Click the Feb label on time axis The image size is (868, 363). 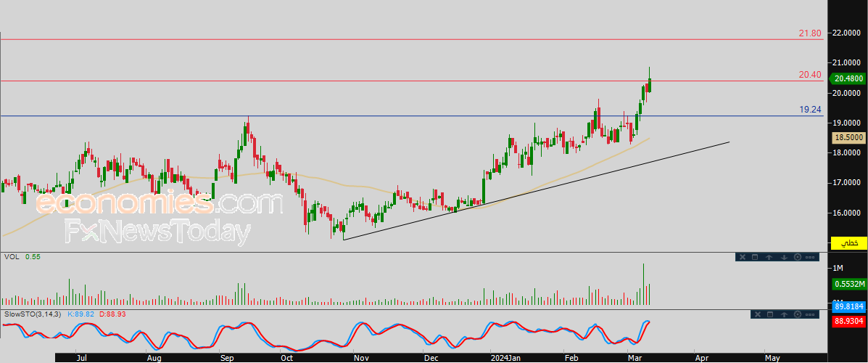click(570, 358)
